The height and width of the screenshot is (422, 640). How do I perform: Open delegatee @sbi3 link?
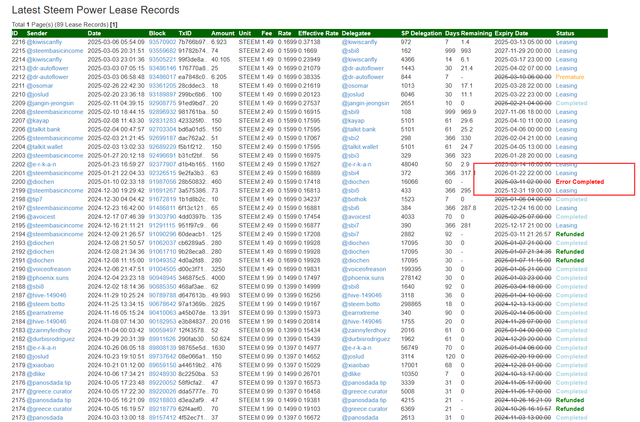350,155
